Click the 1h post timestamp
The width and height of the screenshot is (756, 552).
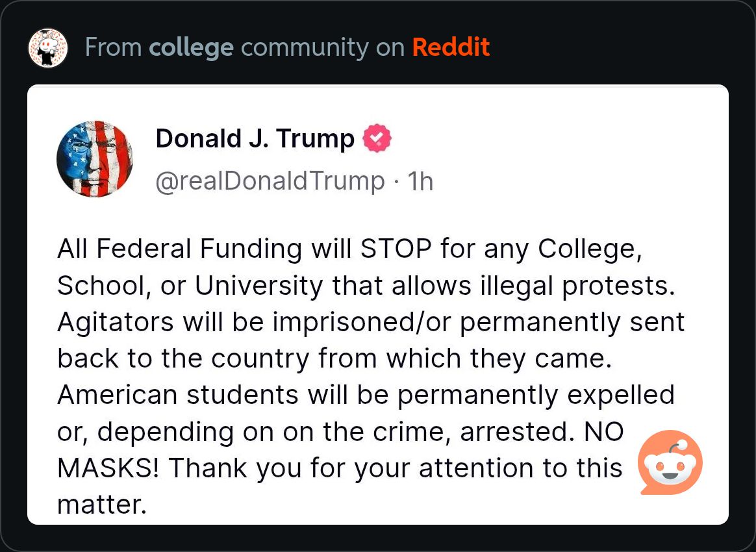click(x=420, y=182)
